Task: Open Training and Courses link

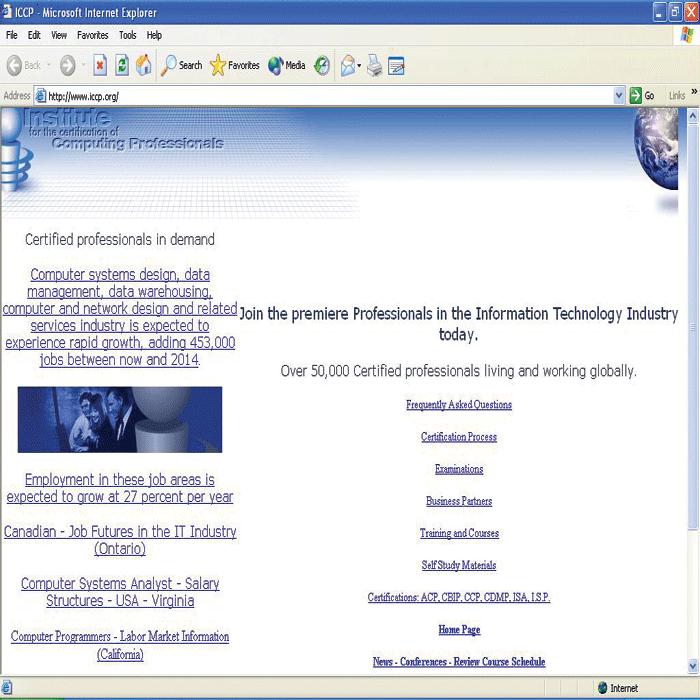Action: 459,533
